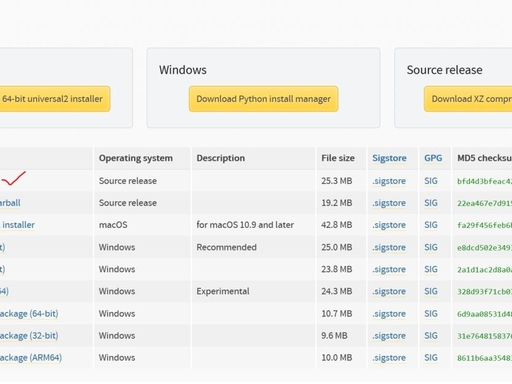Open the Sigstore column header link
This screenshot has width=512, height=384.
click(389, 158)
